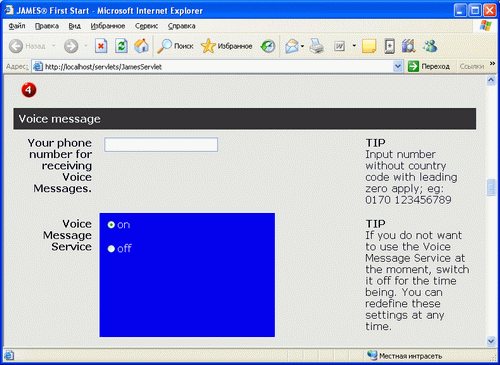Select the Voice Message Service 'off' radio
The width and height of the screenshot is (500, 365).
click(111, 249)
